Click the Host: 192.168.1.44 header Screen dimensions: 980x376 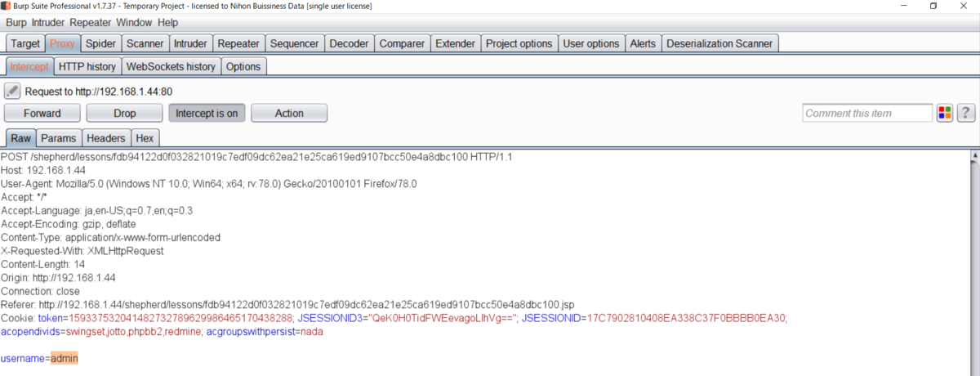pos(42,170)
